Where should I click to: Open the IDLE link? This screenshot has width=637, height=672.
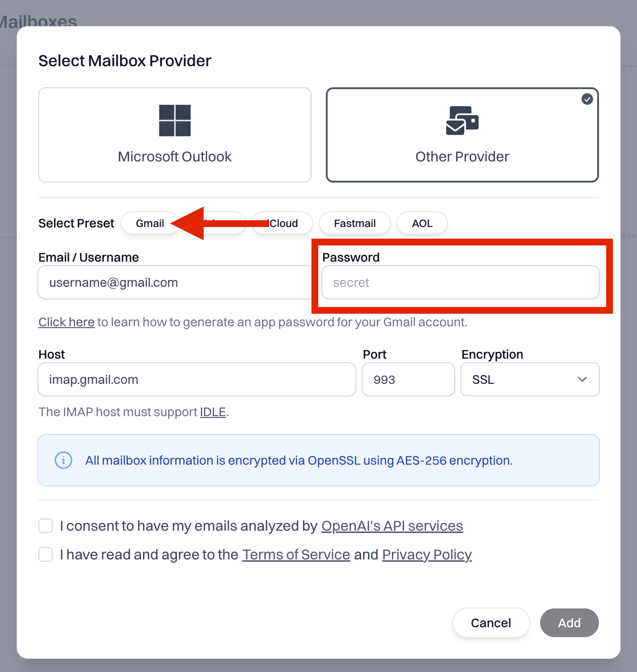click(x=213, y=412)
